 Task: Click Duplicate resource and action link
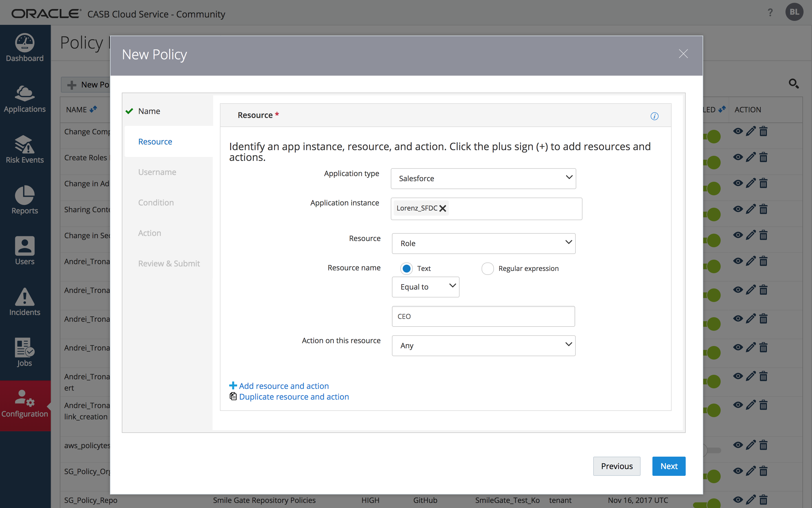coord(294,397)
